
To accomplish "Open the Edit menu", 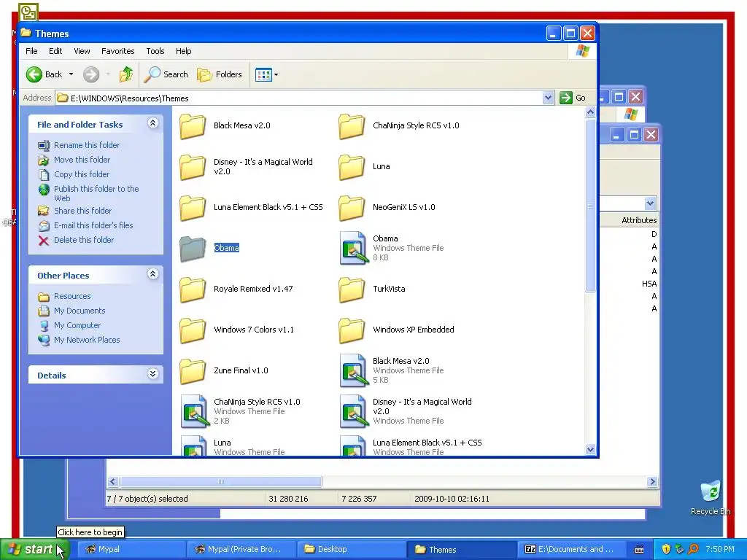I will [x=55, y=51].
